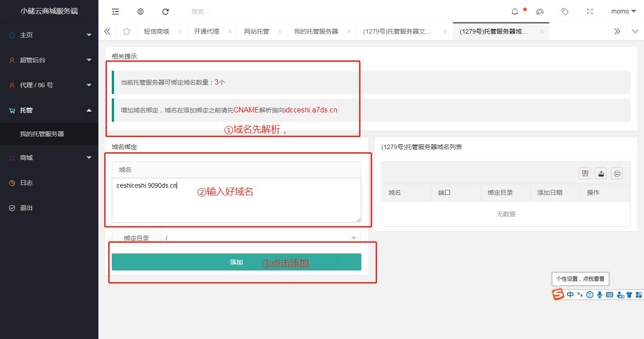This screenshot has width=644, height=339.
Task: Select the (1279号)托管服务器域 tab
Action: (x=494, y=31)
